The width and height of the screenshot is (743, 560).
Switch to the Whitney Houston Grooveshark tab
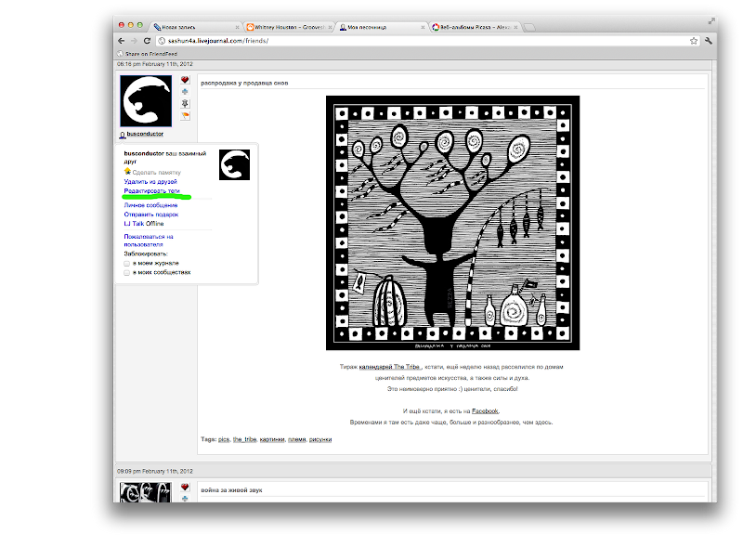(289, 28)
